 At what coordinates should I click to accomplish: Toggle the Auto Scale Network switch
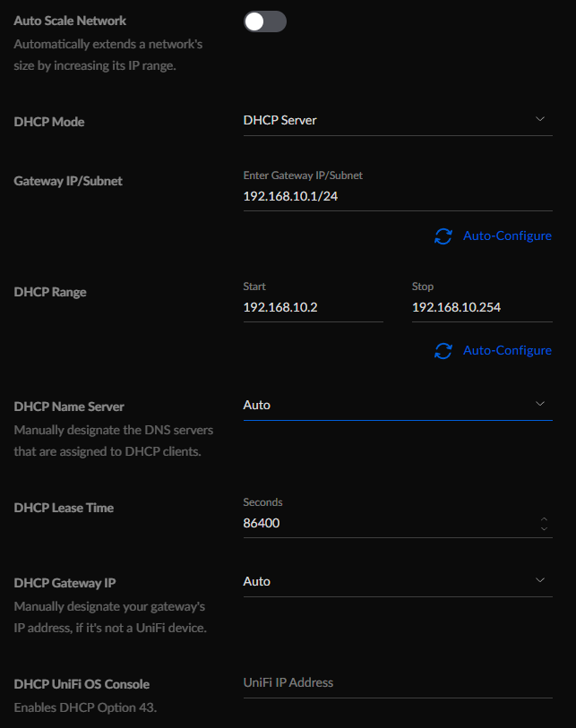[265, 21]
